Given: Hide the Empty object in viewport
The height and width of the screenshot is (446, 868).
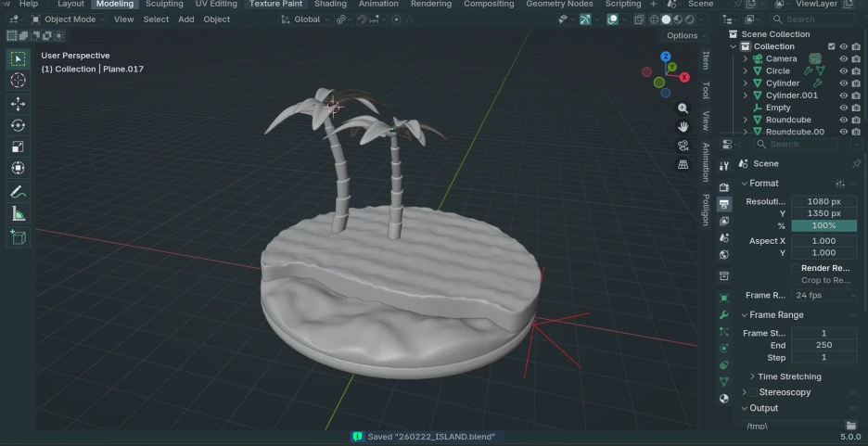Looking at the screenshot, I should (844, 108).
